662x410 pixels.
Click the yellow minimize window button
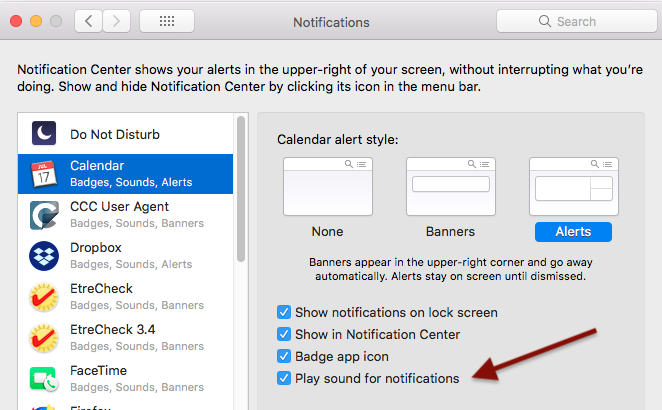[x=36, y=21]
